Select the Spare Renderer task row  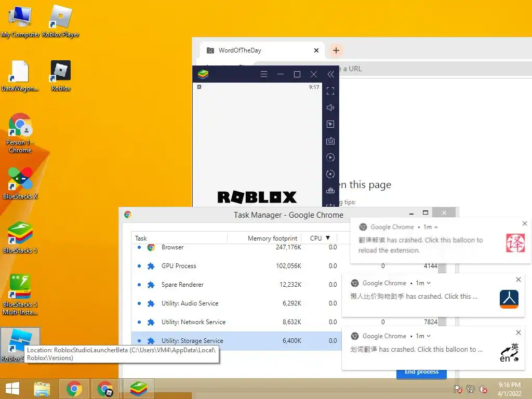[x=236, y=285]
